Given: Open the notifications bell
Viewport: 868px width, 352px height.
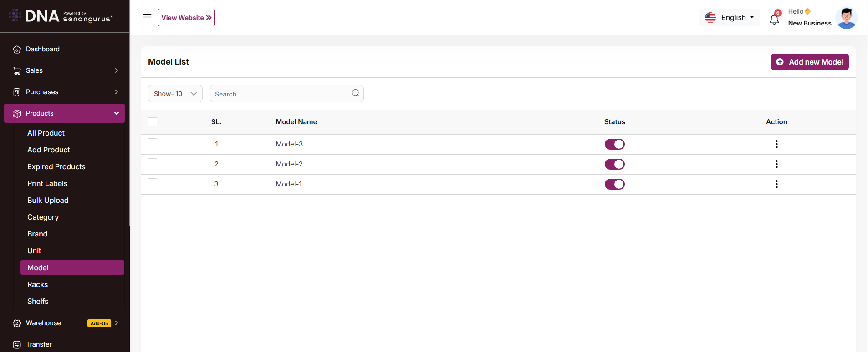Looking at the screenshot, I should 774,19.
